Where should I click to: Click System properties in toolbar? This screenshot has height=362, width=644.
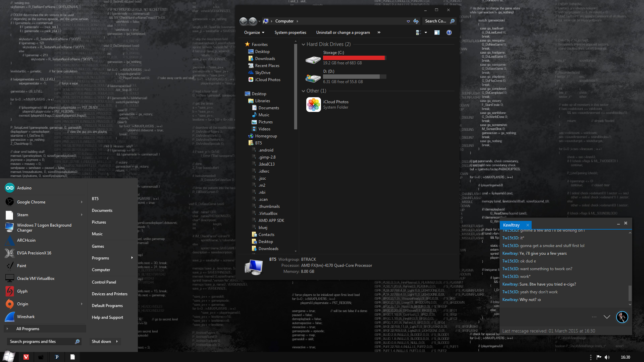(290, 33)
